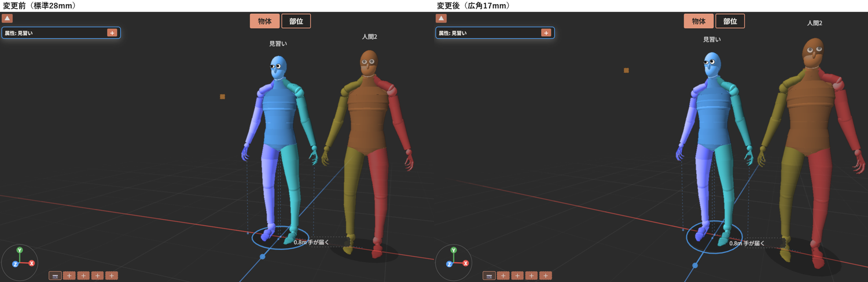Click last plus slot beside camera, 変更前 view
The width and height of the screenshot is (868, 282).
[x=112, y=276]
